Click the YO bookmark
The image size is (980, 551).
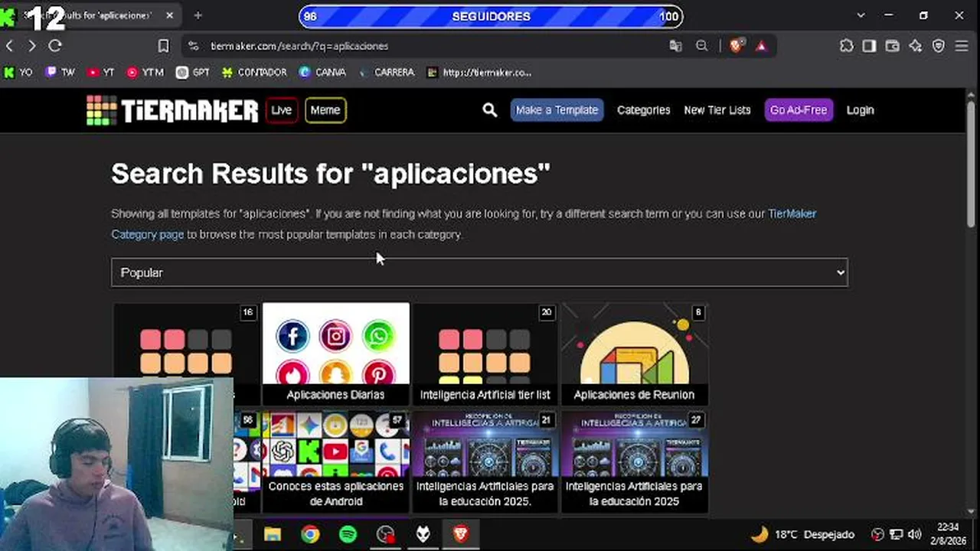[18, 73]
